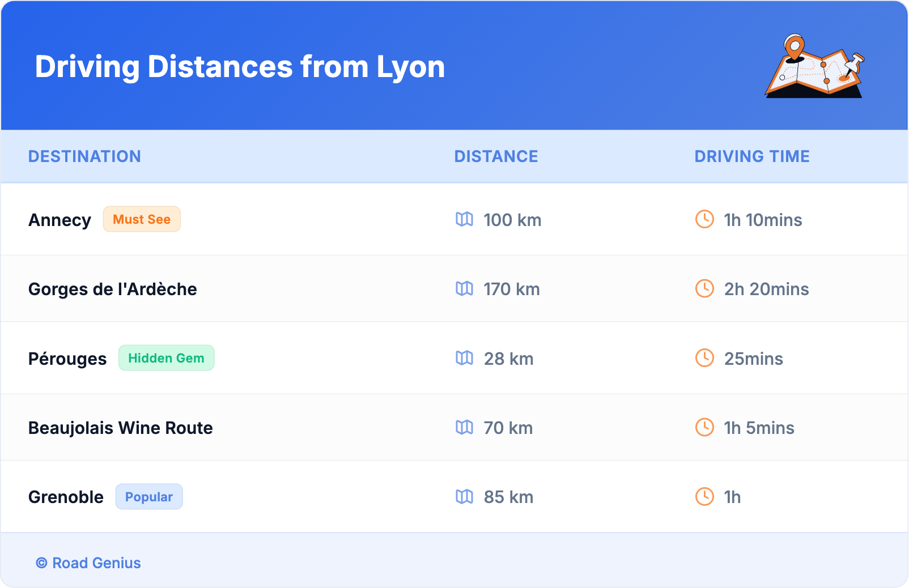Select the Hidden Gem badge
This screenshot has width=909, height=588.
[x=166, y=358]
